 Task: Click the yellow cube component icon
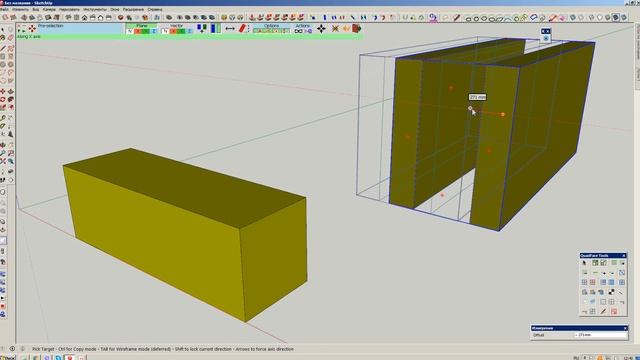[224, 18]
